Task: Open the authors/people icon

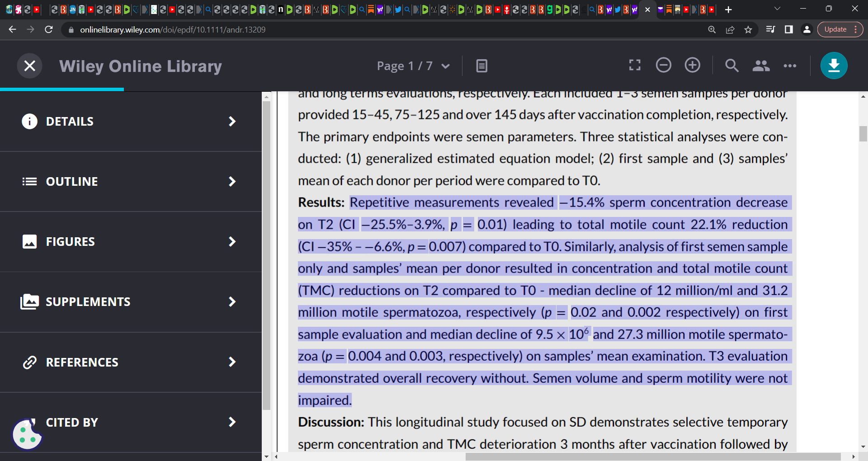Action: 761,66
